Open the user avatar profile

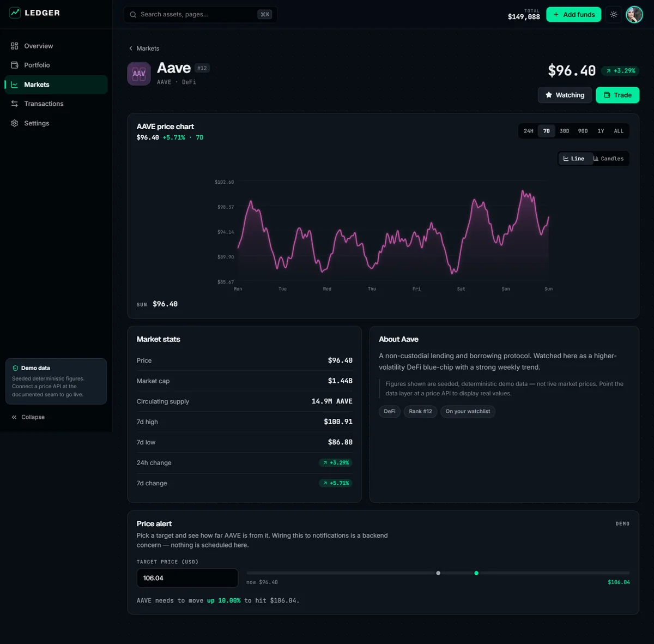point(634,15)
